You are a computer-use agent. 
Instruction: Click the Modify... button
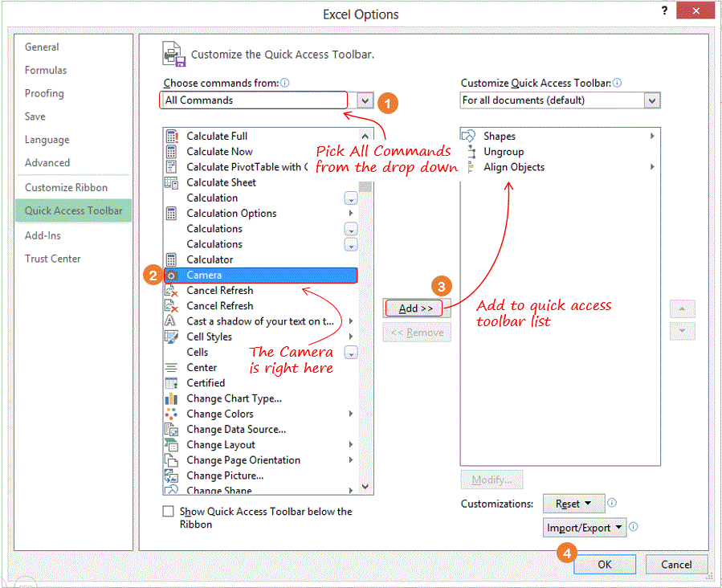coord(492,480)
